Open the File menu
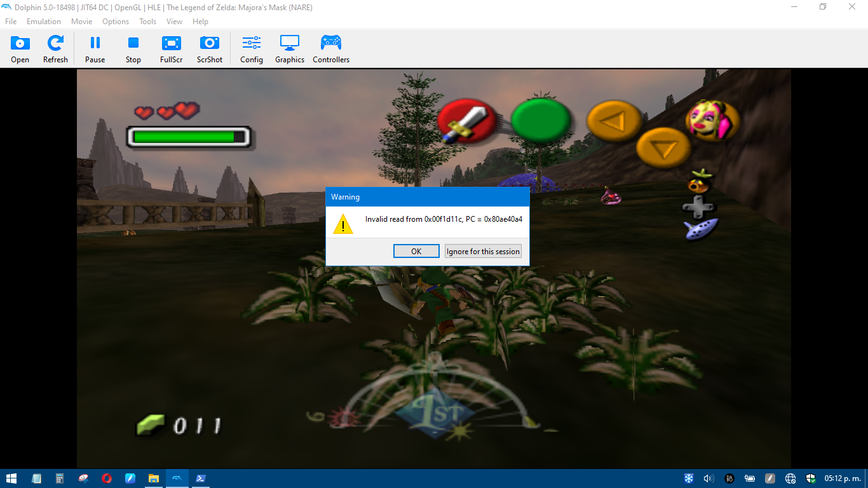The image size is (868, 488). 11,22
